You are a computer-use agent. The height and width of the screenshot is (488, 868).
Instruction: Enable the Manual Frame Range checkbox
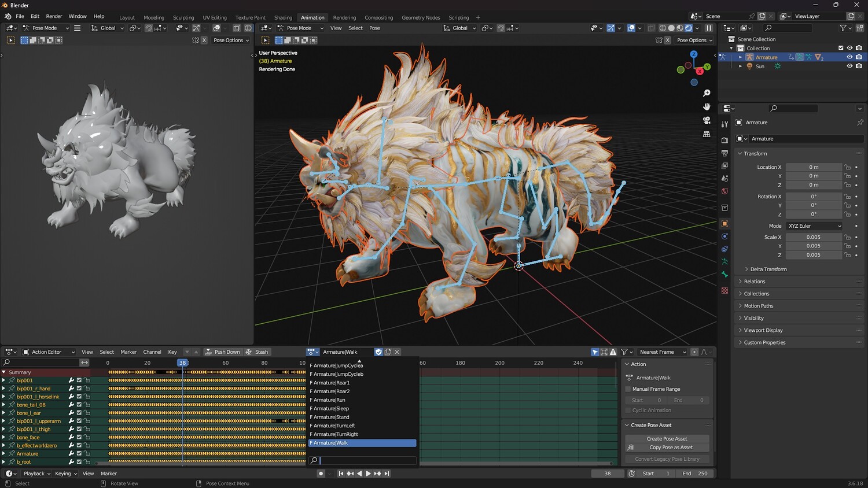point(628,389)
